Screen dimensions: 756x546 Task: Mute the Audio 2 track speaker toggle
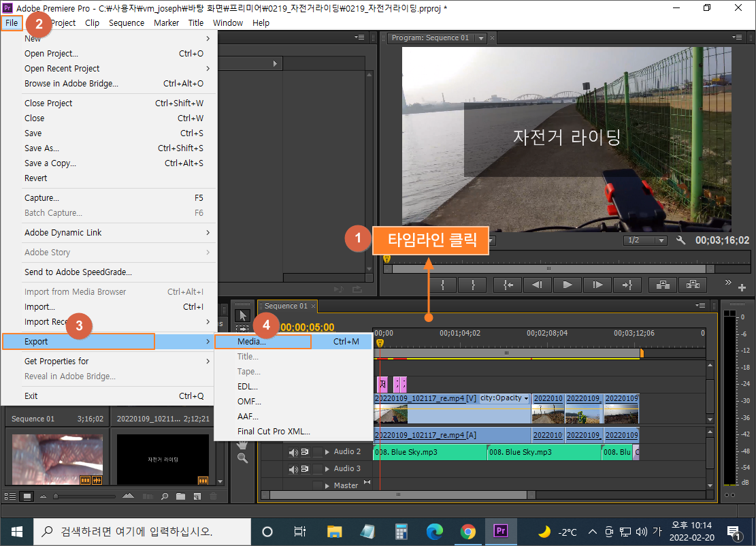pos(293,452)
